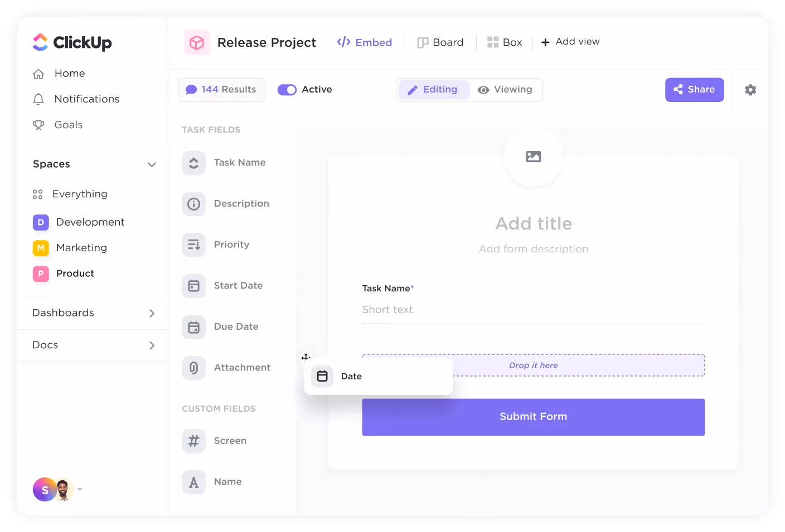The height and width of the screenshot is (532, 785).
Task: Click Add view
Action: point(570,42)
